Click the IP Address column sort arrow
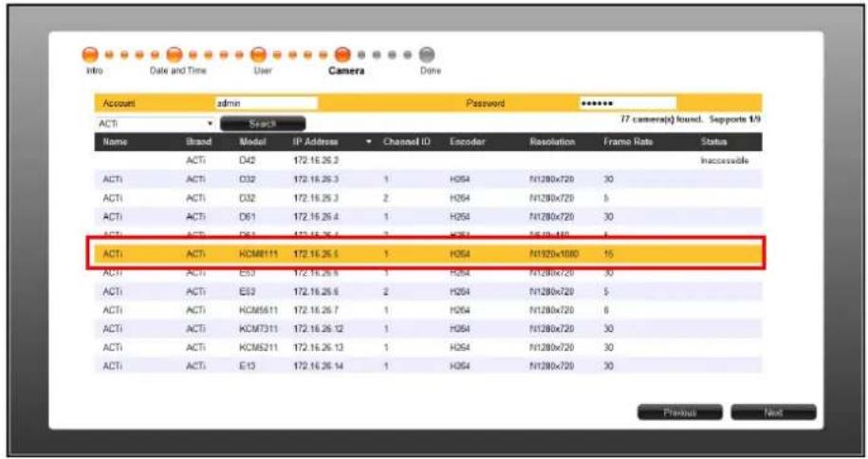Viewport: 868px width, 459px height. pos(369,142)
